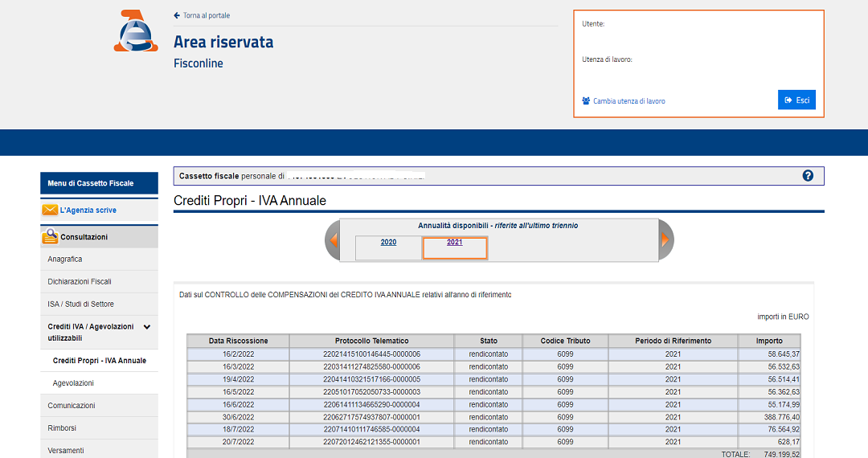
Task: Open Dichiarazioni Fiscali in the sidebar
Action: 99,281
